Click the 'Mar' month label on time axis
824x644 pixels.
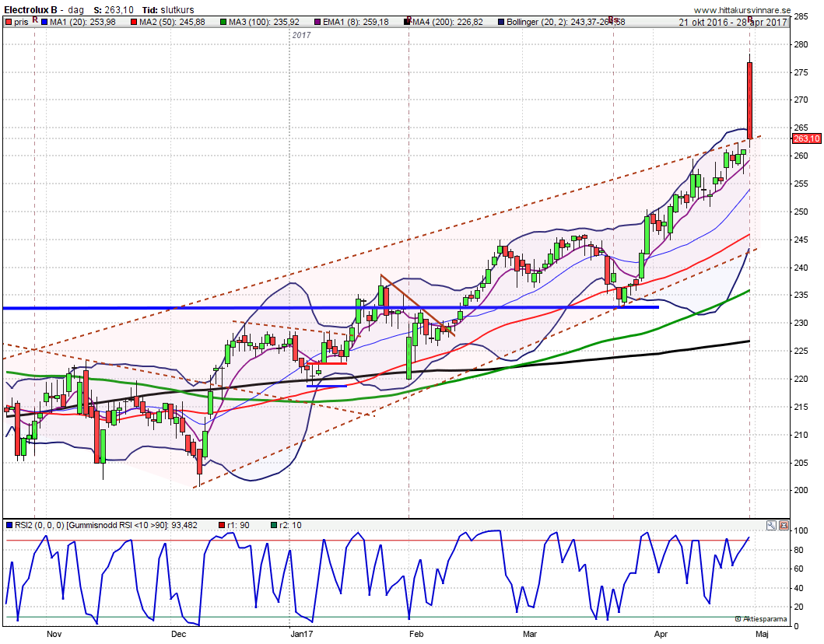[x=530, y=634]
